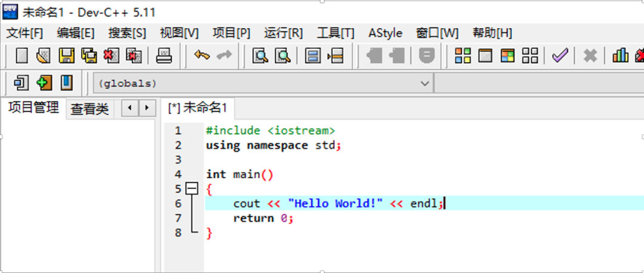Click the greyed Redo arrow icon
Image resolution: width=644 pixels, height=273 pixels.
[224, 55]
